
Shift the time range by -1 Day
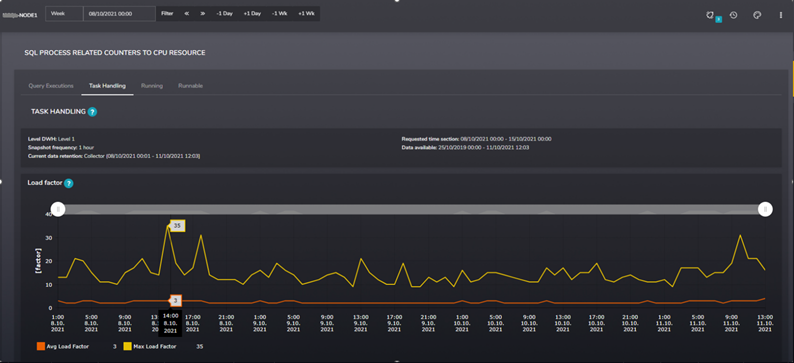(x=224, y=14)
